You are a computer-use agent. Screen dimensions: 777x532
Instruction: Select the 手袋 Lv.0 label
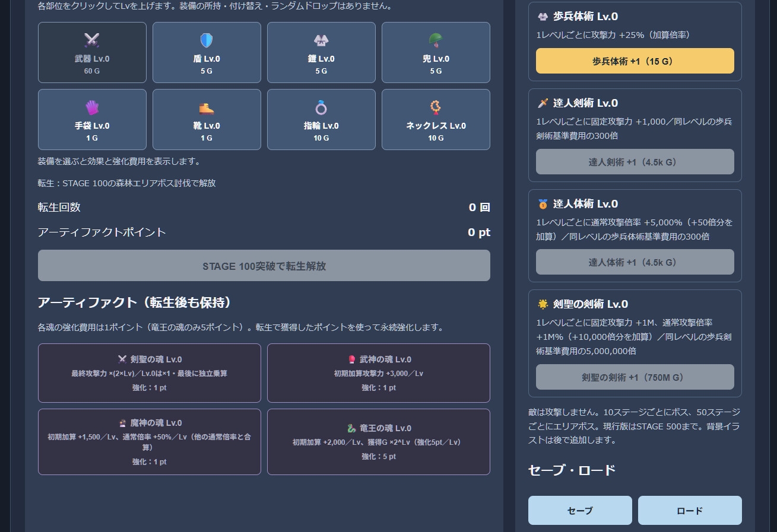click(92, 126)
